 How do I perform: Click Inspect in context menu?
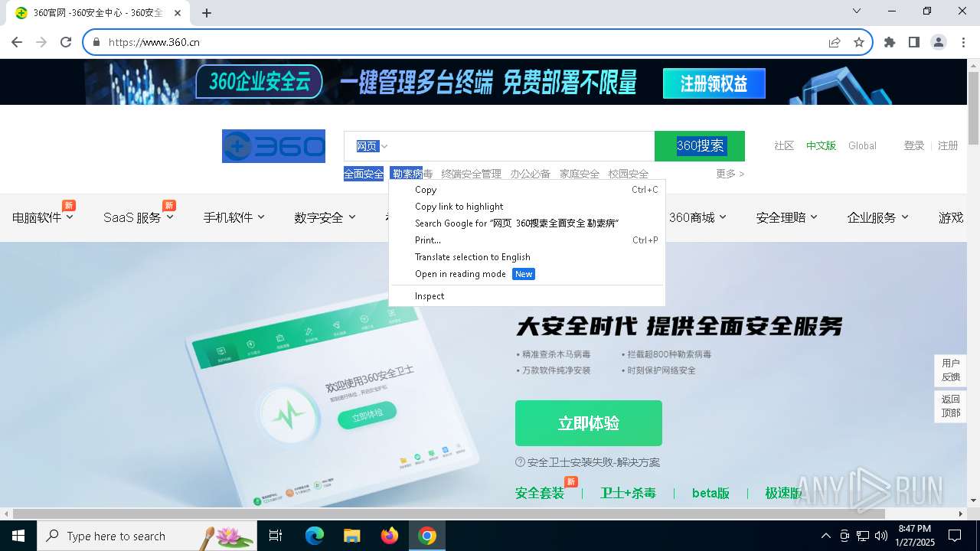pyautogui.click(x=527, y=296)
